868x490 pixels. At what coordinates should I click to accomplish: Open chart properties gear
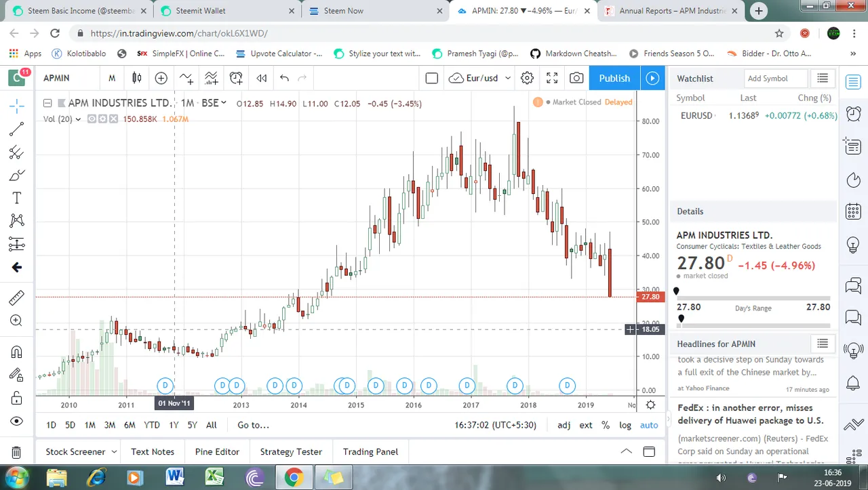point(527,78)
